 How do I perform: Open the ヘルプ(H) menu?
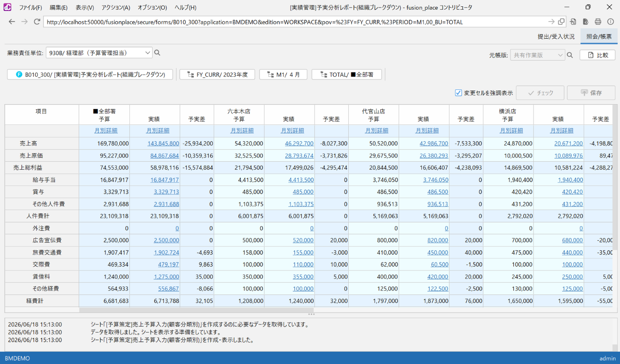tap(185, 8)
